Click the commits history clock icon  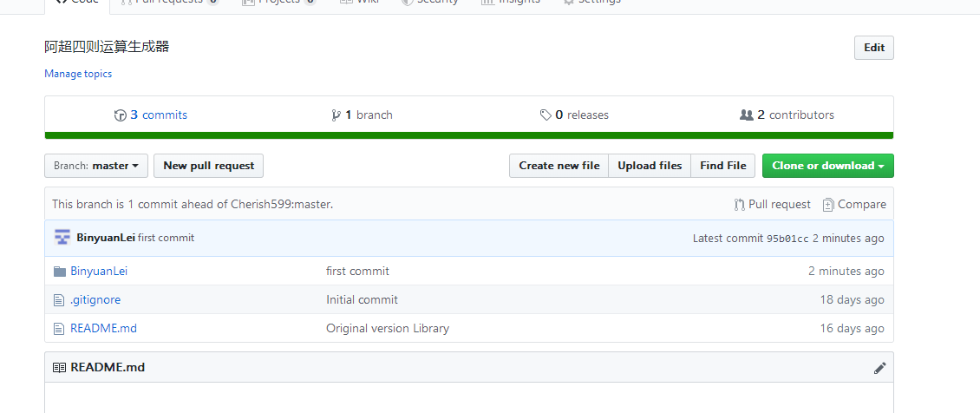[120, 115]
